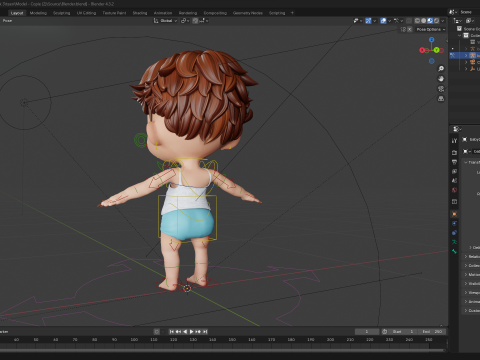Add a new workspace with plus button
Viewport: 480px width, 360px height.
(292, 13)
